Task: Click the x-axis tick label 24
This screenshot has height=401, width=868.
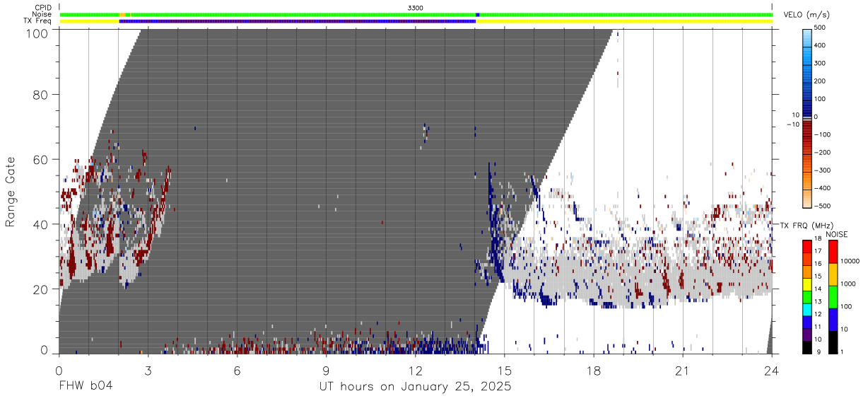Action: click(x=772, y=371)
